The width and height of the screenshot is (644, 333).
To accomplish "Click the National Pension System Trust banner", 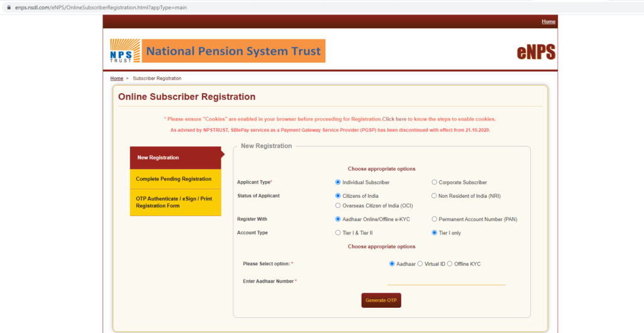I will click(x=233, y=51).
